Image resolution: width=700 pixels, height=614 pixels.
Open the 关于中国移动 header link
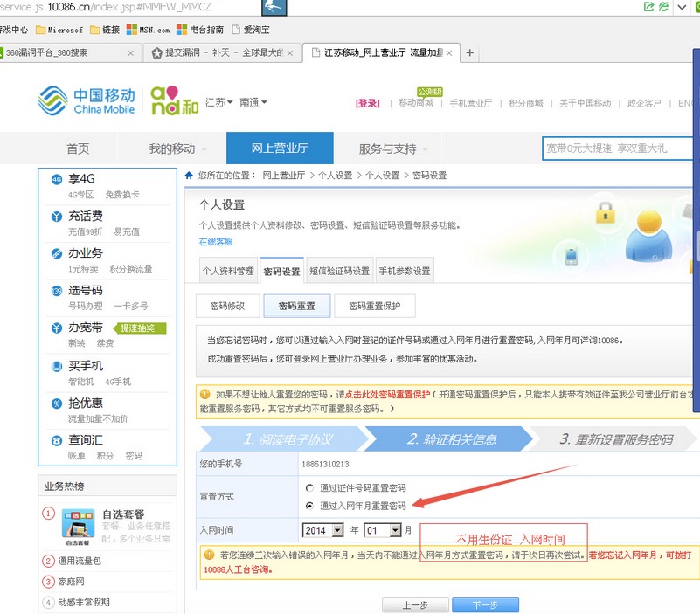(586, 104)
